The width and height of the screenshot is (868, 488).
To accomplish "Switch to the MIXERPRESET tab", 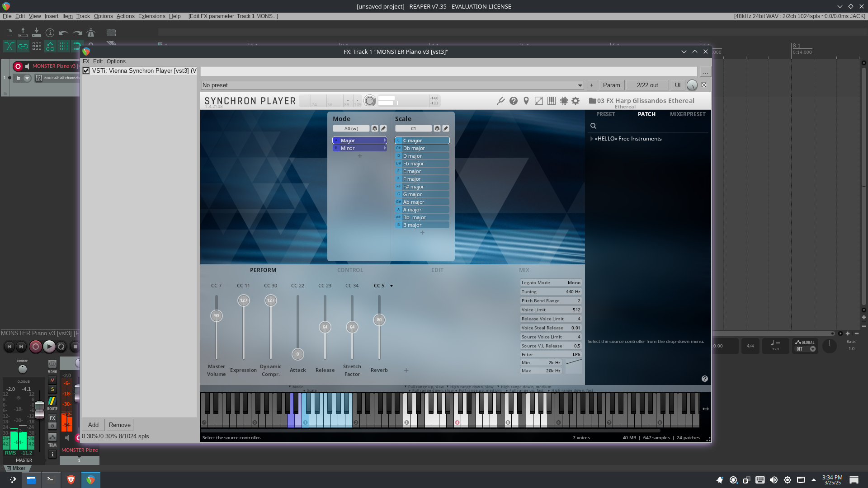I will click(x=688, y=114).
